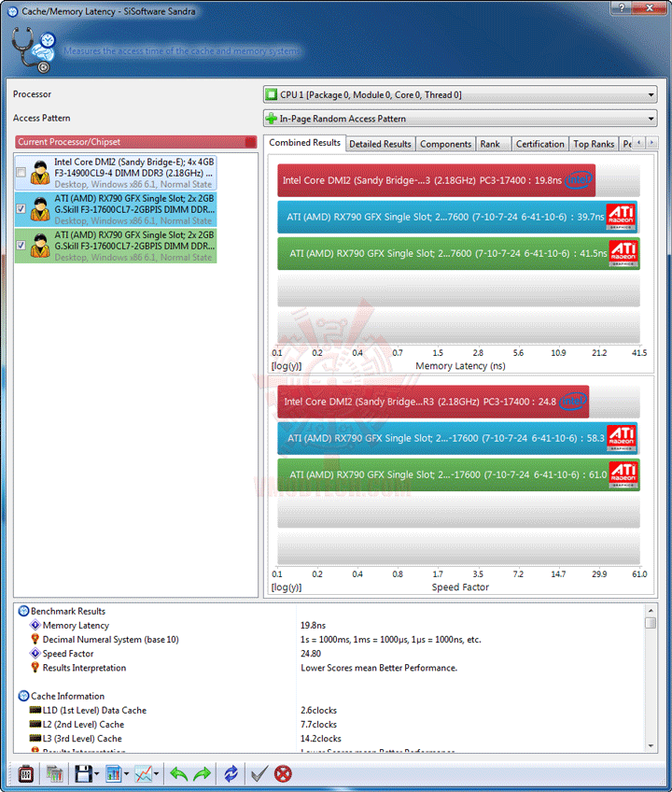Click the Sandra icon in the title bar
This screenshot has height=792, width=672.
tap(13, 11)
